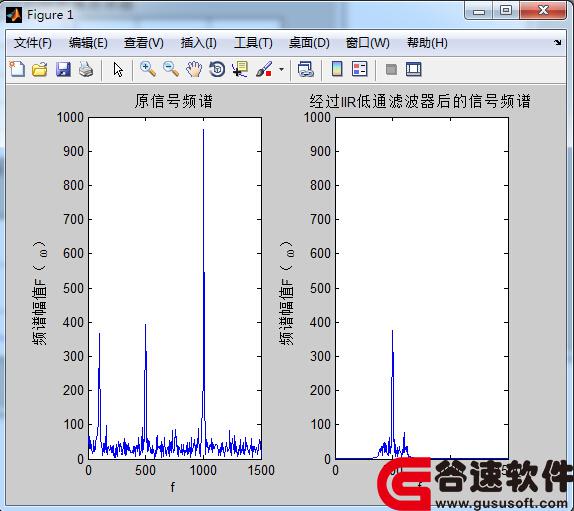Image resolution: width=574 pixels, height=511 pixels.
Task: Open the 编辑(E) menu
Action: 88,43
